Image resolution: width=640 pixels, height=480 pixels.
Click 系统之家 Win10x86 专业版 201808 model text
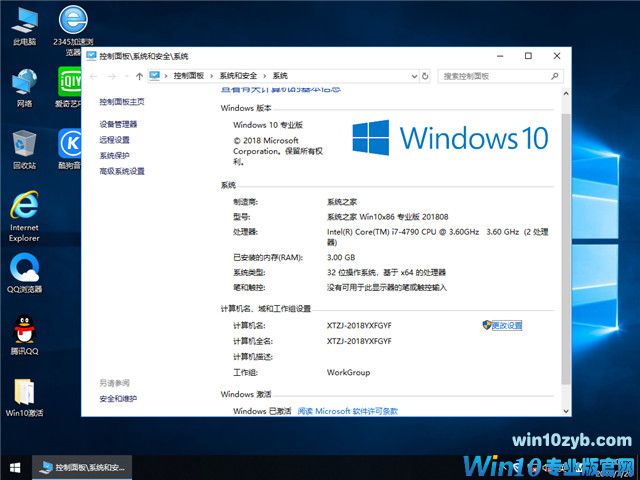[387, 217]
